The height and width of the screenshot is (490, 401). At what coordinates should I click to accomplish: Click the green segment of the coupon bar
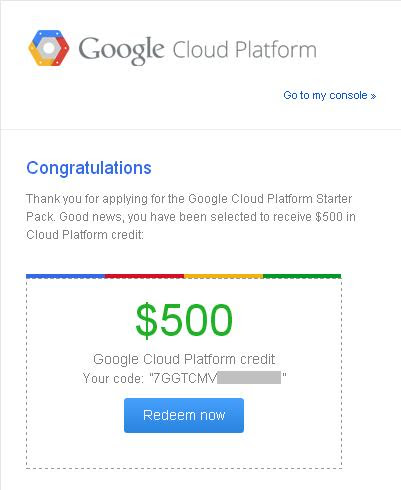coord(302,276)
